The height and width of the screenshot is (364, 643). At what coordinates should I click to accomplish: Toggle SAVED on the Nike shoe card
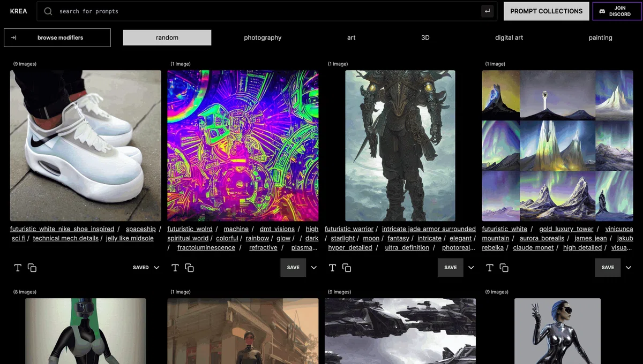coord(141,268)
